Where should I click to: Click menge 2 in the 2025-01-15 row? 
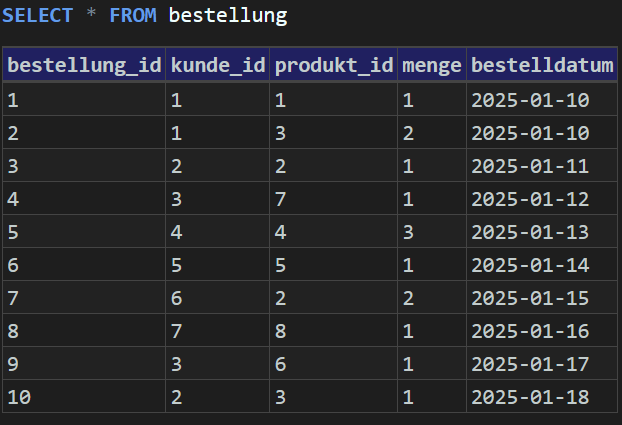tap(432, 298)
